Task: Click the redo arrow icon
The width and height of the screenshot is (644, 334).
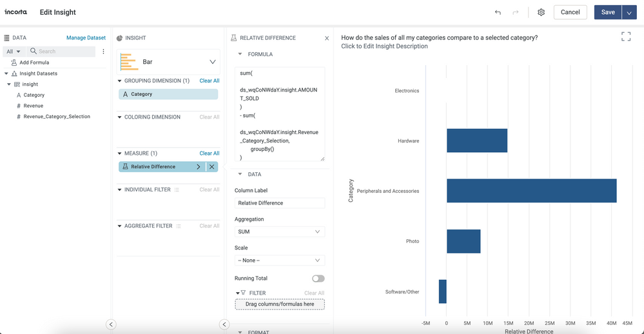Action: 516,12
